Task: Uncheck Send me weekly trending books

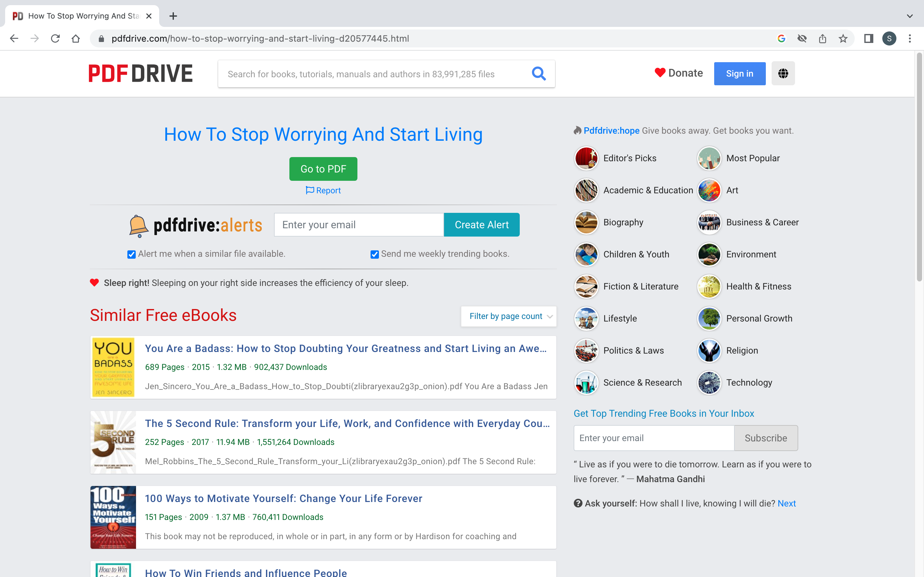Action: point(374,255)
